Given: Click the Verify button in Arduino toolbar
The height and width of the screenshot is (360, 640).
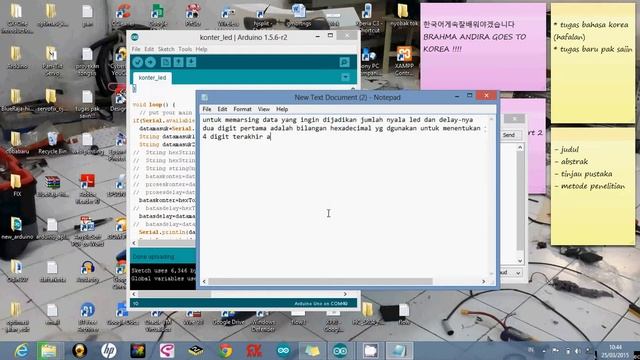Looking at the screenshot, I should (138, 62).
